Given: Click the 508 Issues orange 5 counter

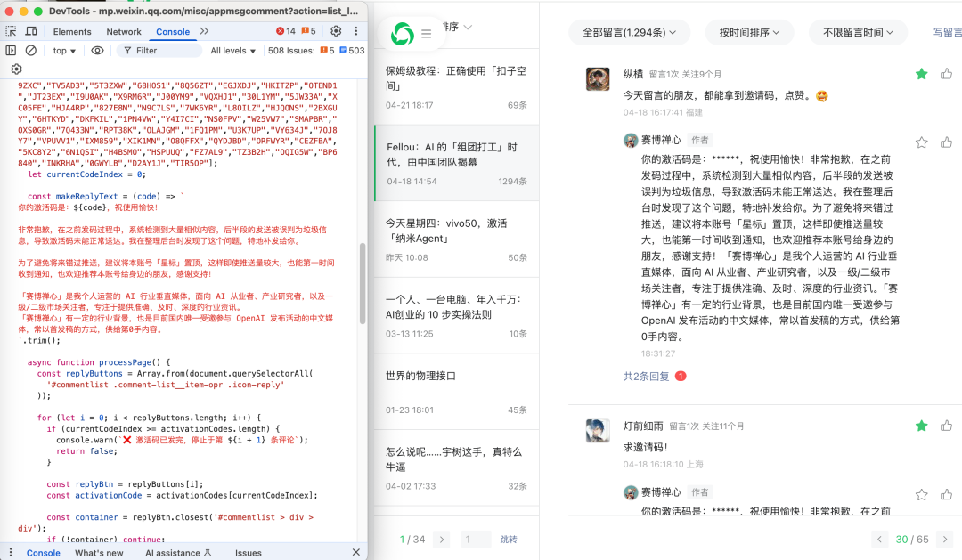Looking at the screenshot, I should 327,50.
